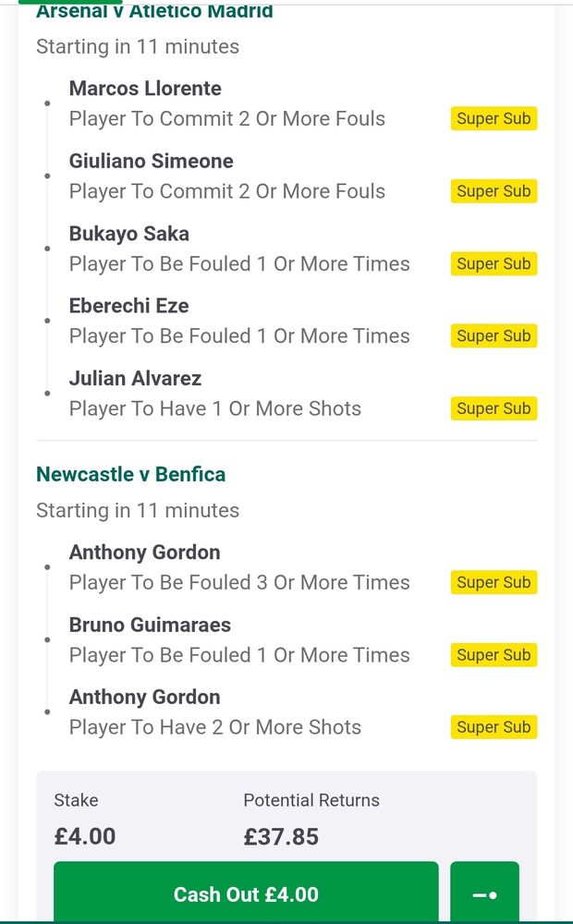573x924 pixels.
Task: Tap Super Sub badge for Julian Alvarez
Action: point(494,408)
